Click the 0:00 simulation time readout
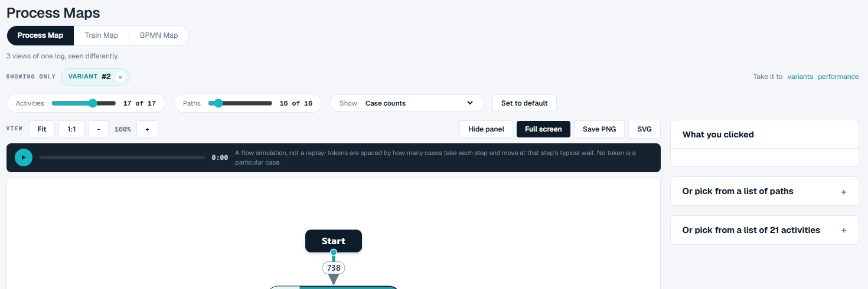This screenshot has height=289, width=868. pos(220,157)
